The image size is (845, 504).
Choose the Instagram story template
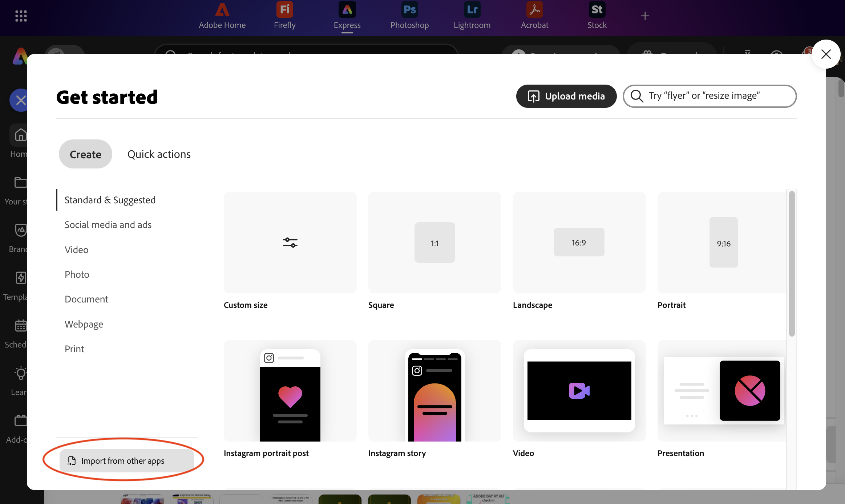point(434,391)
